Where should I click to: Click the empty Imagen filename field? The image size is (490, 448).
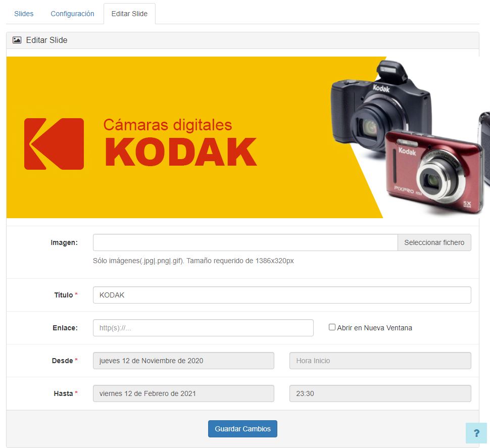click(245, 242)
